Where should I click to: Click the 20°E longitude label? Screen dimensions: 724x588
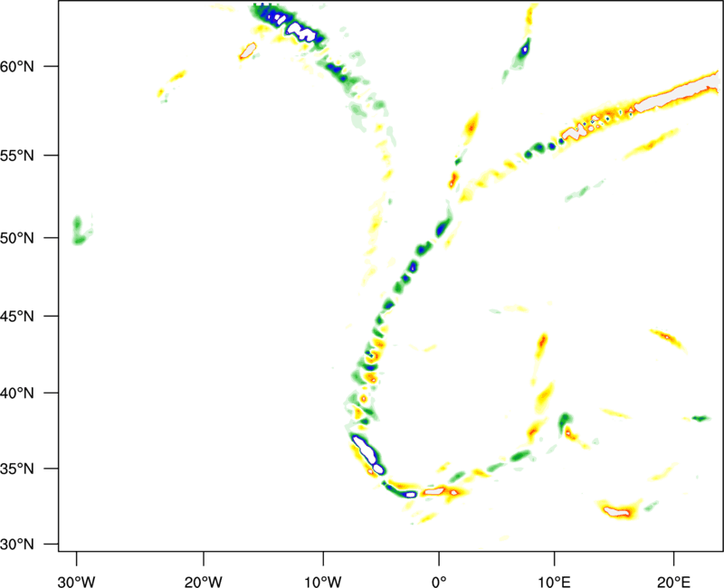[x=673, y=582]
